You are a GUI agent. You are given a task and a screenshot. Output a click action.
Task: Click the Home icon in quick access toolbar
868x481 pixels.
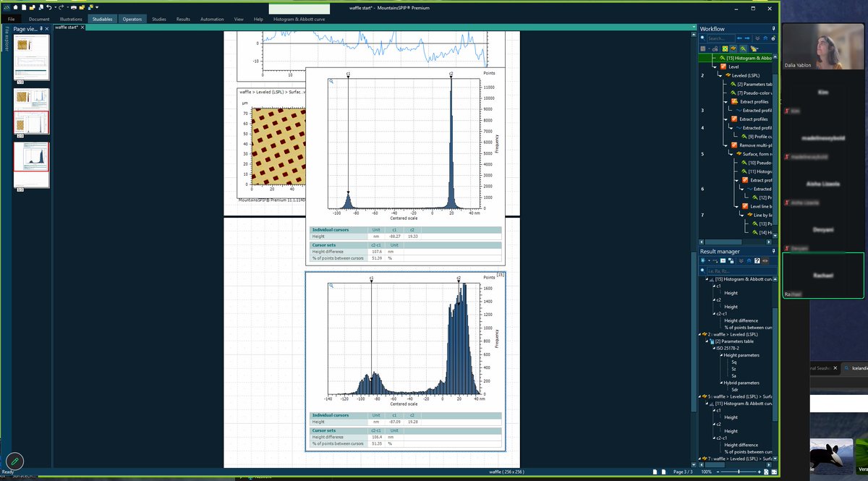[14, 7]
